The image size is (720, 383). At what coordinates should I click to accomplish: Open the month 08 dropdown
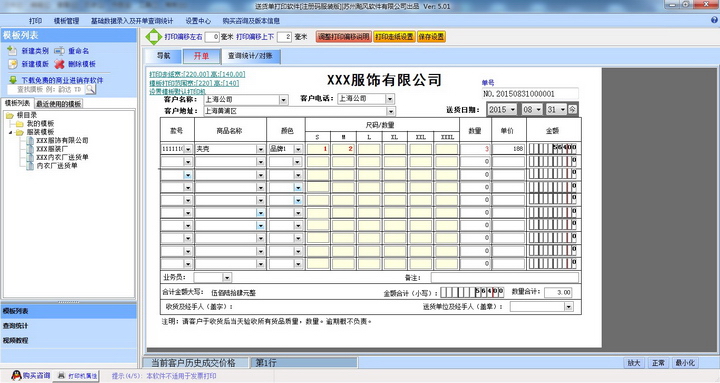click(x=538, y=109)
